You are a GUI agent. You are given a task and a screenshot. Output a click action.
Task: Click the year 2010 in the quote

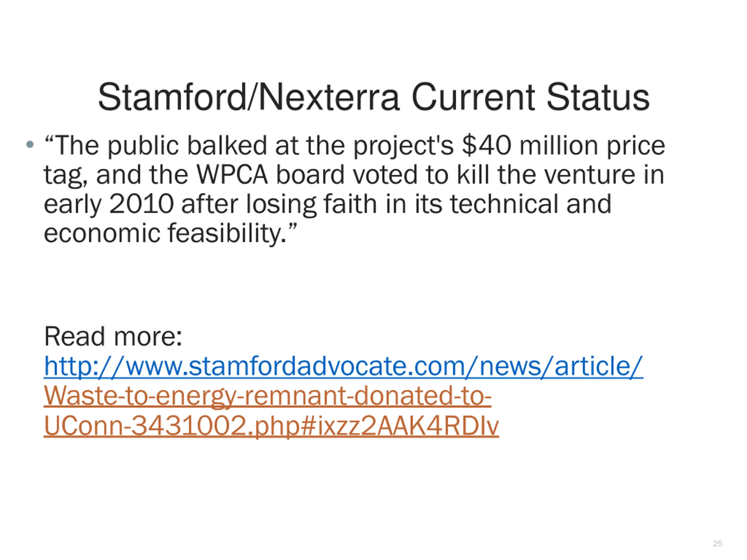[142, 204]
